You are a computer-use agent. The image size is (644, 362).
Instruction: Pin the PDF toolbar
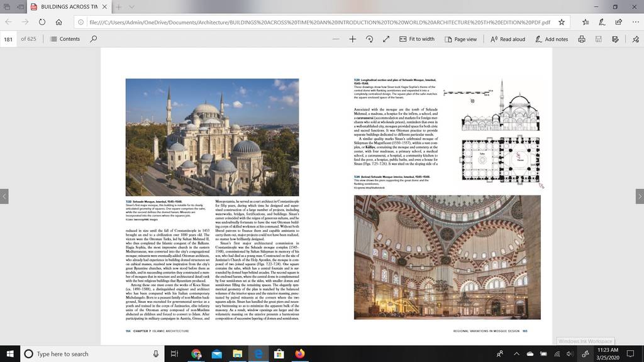pyautogui.click(x=635, y=39)
